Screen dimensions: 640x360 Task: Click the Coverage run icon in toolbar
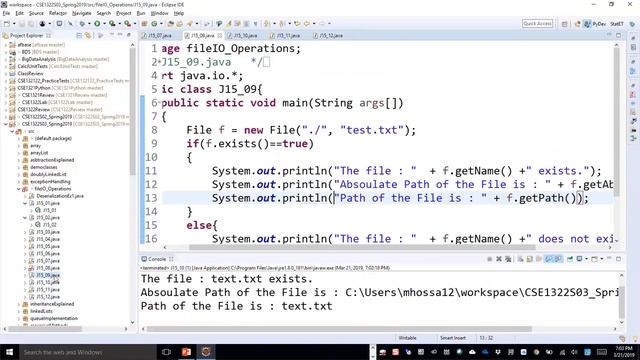112,24
